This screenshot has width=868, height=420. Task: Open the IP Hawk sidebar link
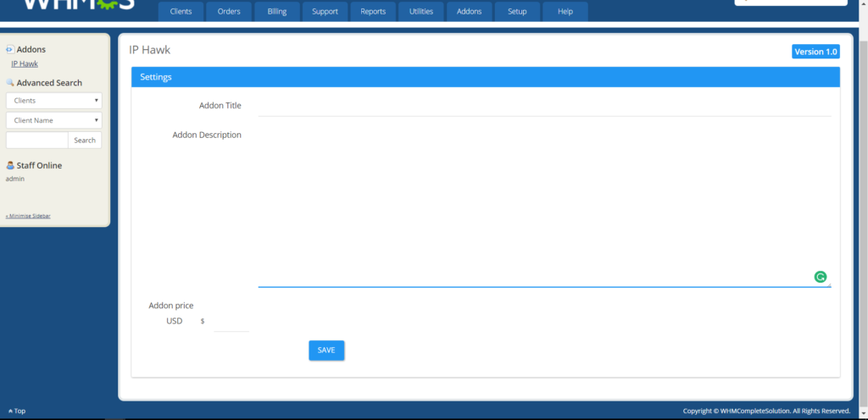click(25, 64)
